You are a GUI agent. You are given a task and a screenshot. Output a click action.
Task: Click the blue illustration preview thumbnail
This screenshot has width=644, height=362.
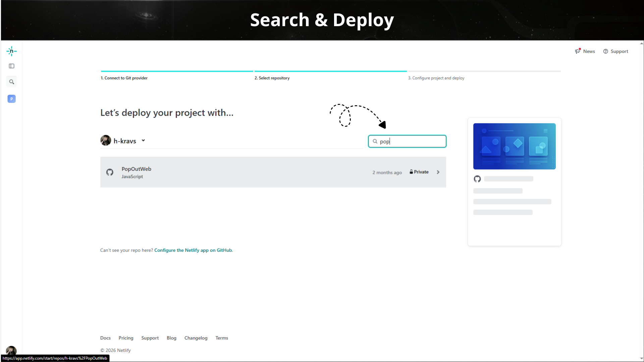(x=514, y=146)
